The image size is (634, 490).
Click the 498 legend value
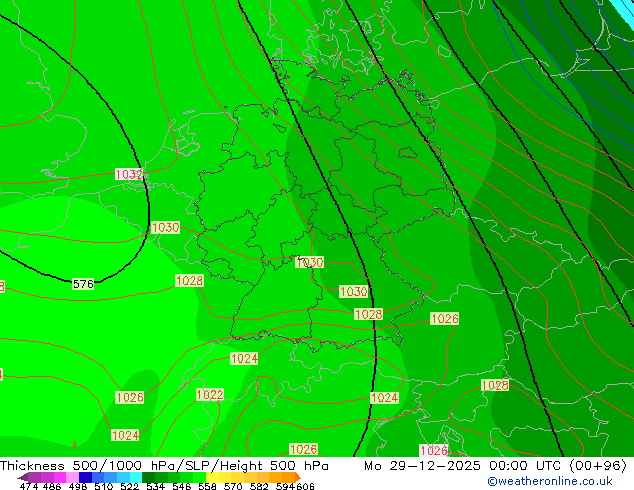click(x=78, y=486)
